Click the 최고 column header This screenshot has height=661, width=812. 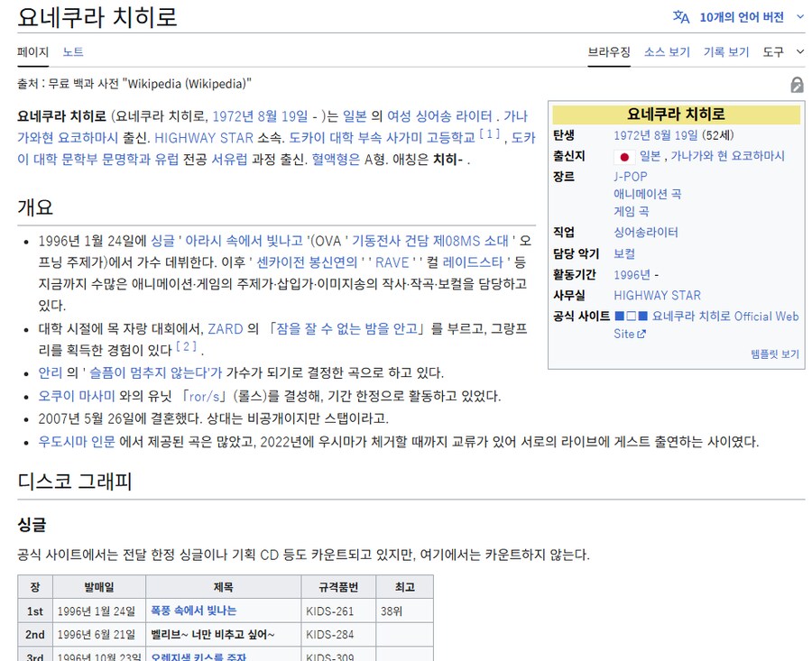[405, 587]
